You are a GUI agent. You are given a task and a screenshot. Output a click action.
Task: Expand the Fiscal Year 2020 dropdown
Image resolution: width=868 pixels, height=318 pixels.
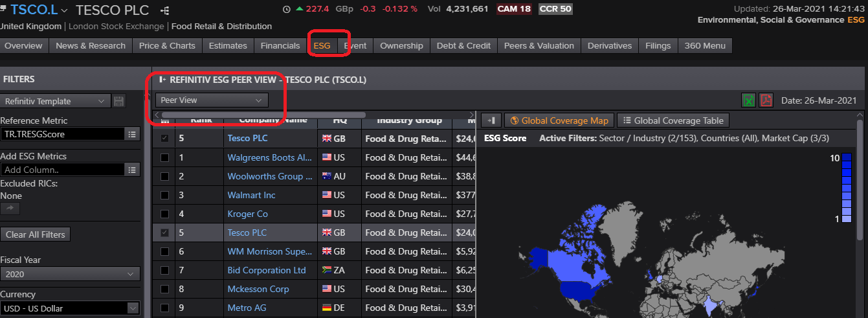tap(70, 274)
